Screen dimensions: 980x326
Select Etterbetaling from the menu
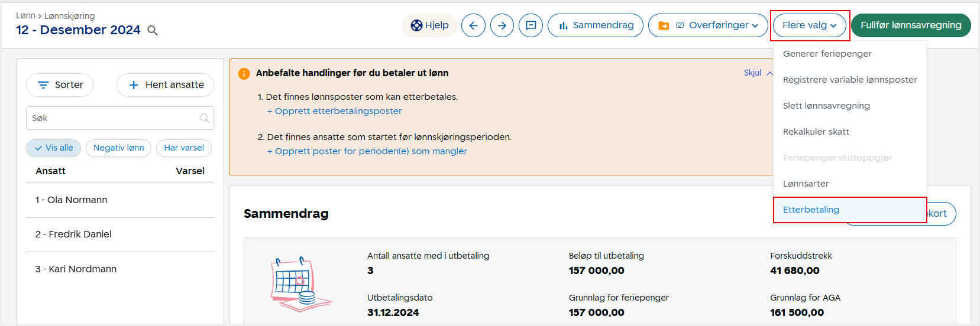pyautogui.click(x=811, y=210)
